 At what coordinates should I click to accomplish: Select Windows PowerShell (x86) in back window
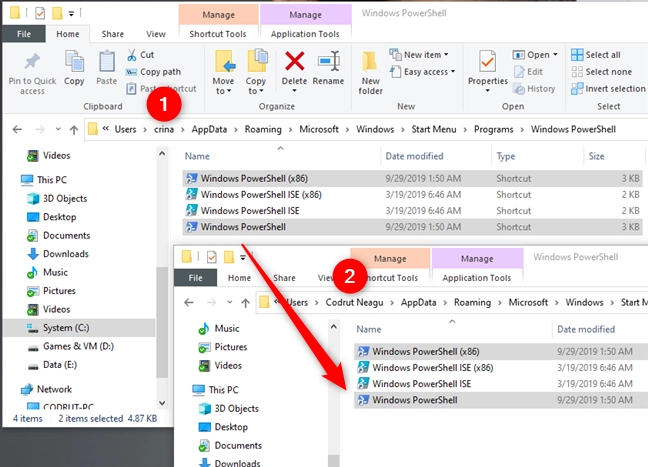412,179
